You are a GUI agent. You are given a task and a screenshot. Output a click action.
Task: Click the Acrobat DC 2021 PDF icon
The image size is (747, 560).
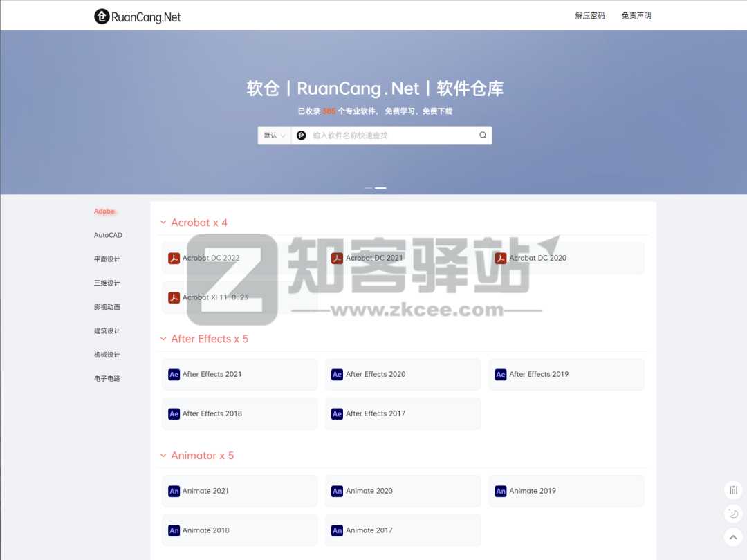[338, 259]
